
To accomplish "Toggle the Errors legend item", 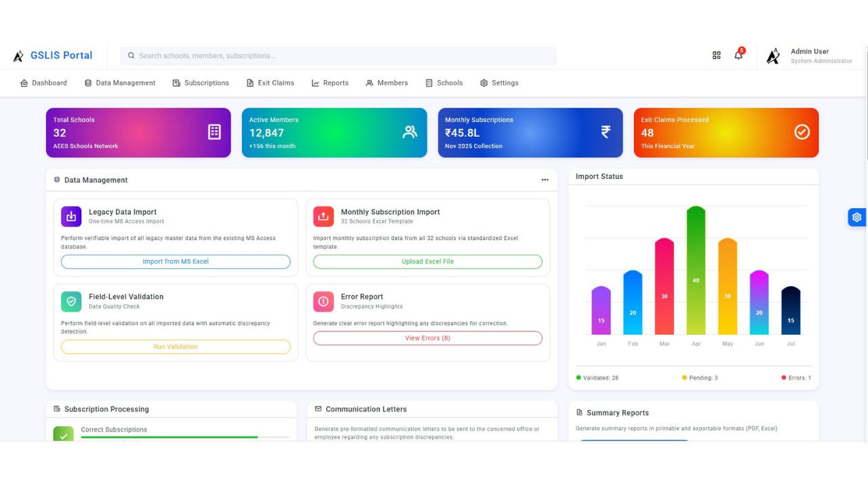I will (796, 378).
